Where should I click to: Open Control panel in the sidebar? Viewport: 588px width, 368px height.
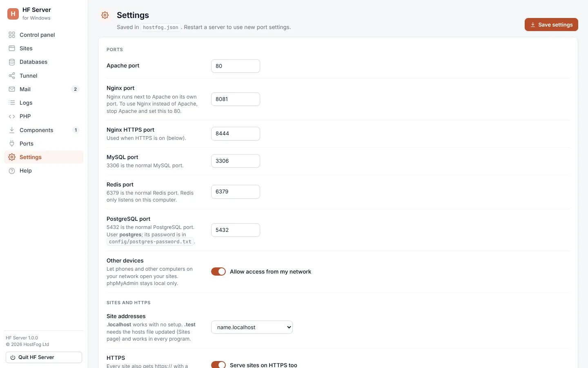pos(44,35)
